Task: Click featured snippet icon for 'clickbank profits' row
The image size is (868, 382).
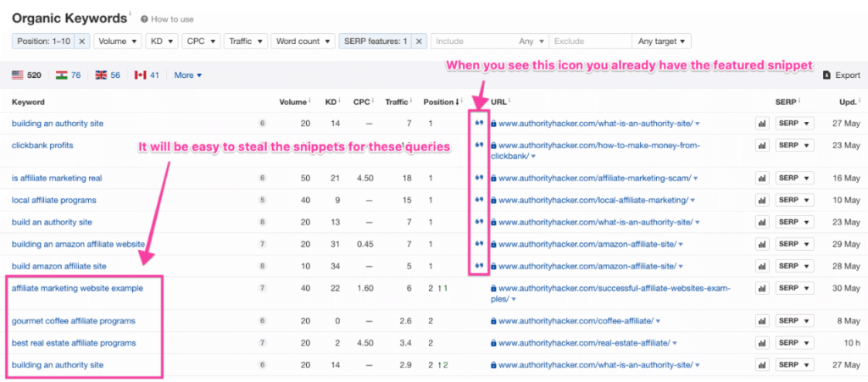Action: pyautogui.click(x=480, y=146)
